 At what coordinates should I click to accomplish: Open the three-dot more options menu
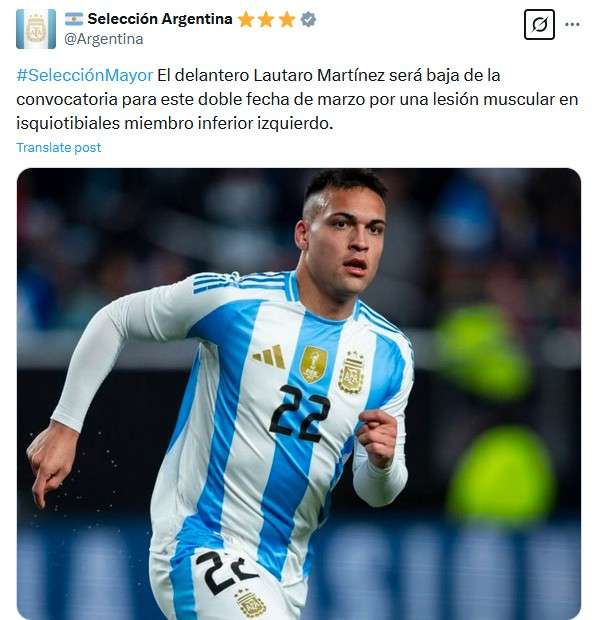pyautogui.click(x=572, y=25)
